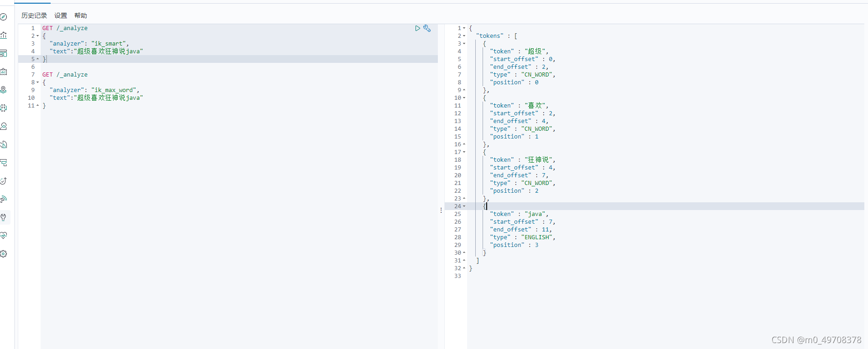Screen dimensions: 868x349
Task: Open the Visualize sidebar icon
Action: pos(4,35)
